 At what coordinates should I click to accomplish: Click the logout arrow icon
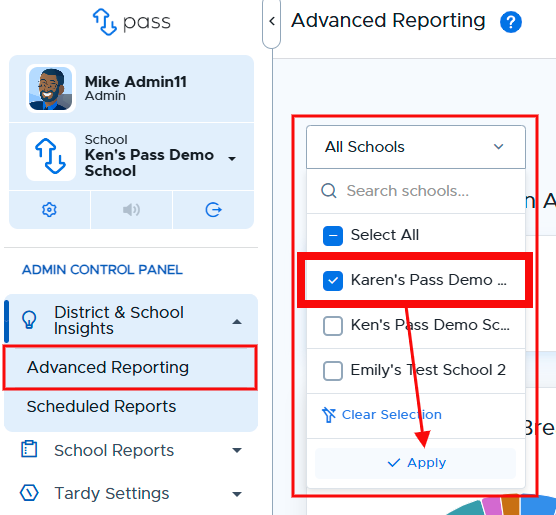pyautogui.click(x=213, y=210)
